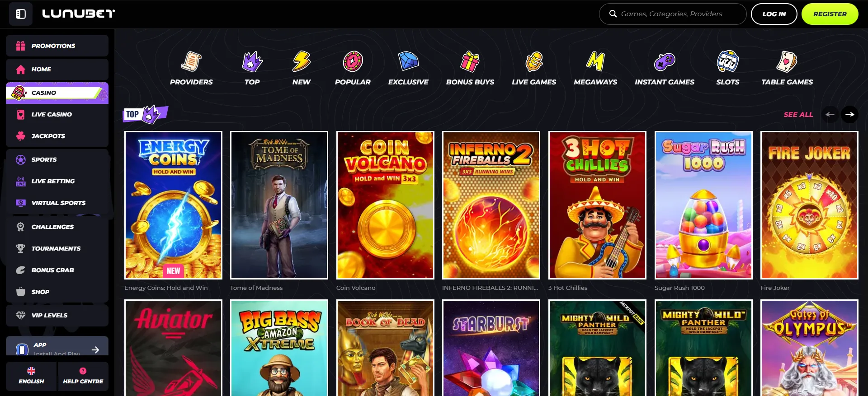The image size is (868, 396).
Task: Open the Lunubet logo home link
Action: click(79, 14)
